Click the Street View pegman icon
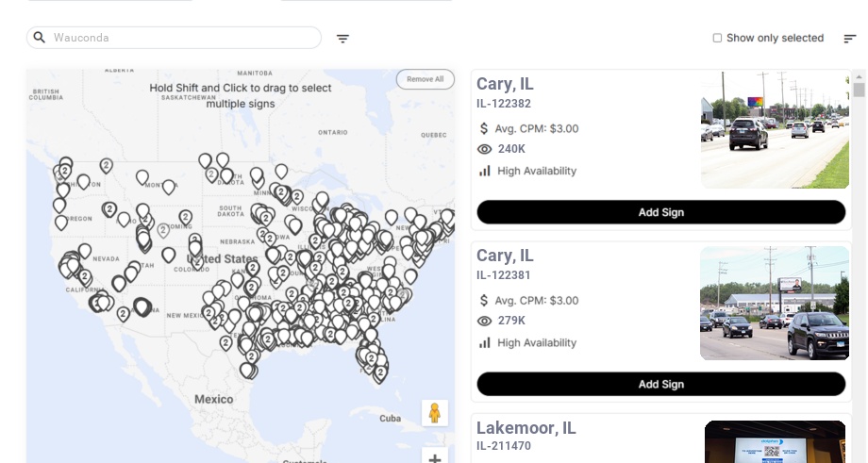 [x=434, y=413]
